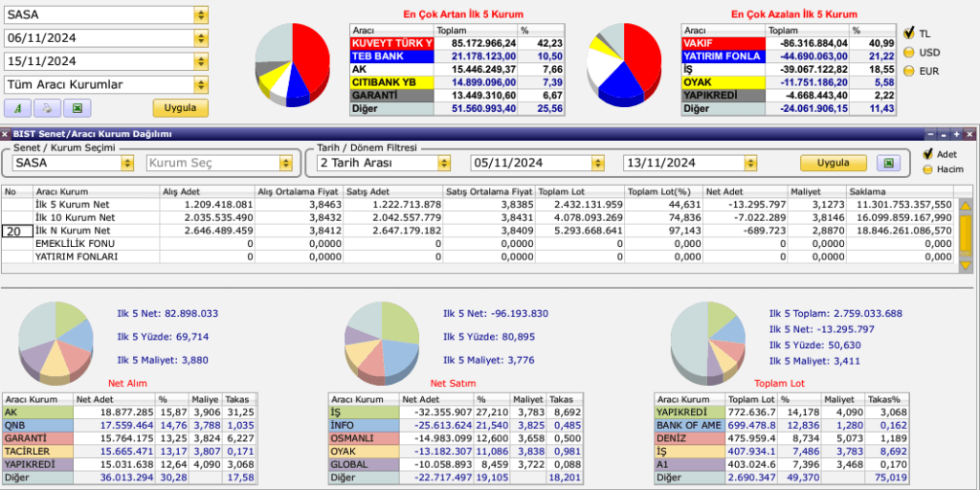Select the İlk 10 Kurum Net row
Image resolution: width=980 pixels, height=490 pixels.
pos(479,217)
